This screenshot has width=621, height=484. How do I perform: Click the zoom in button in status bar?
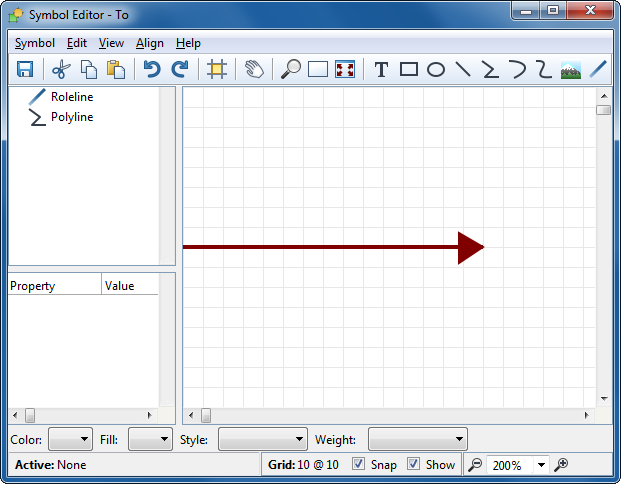click(x=562, y=465)
